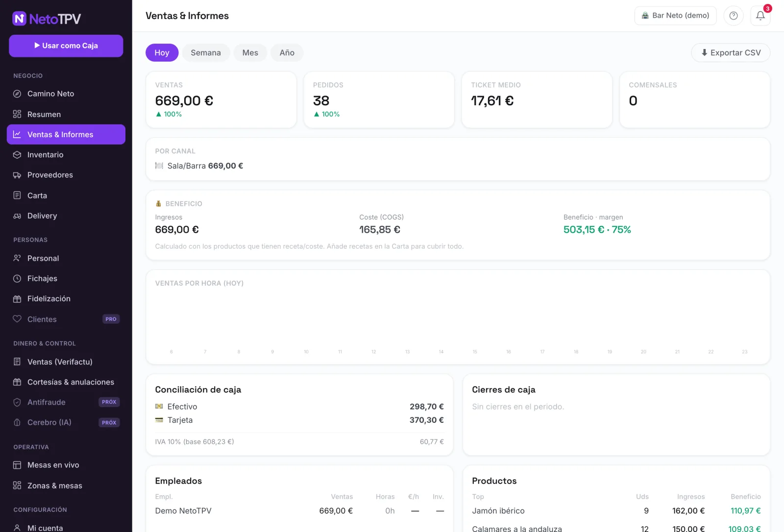The image size is (784, 532).
Task: Click the Demo NetoTPV employee row
Action: [x=299, y=511]
